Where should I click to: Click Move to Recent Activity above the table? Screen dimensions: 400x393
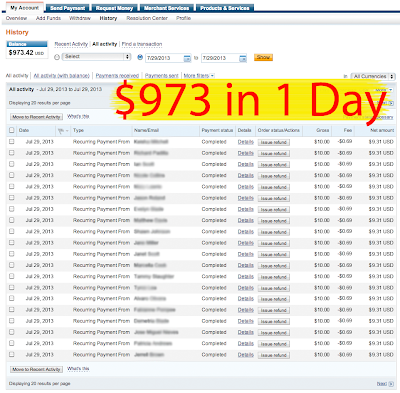(36, 117)
